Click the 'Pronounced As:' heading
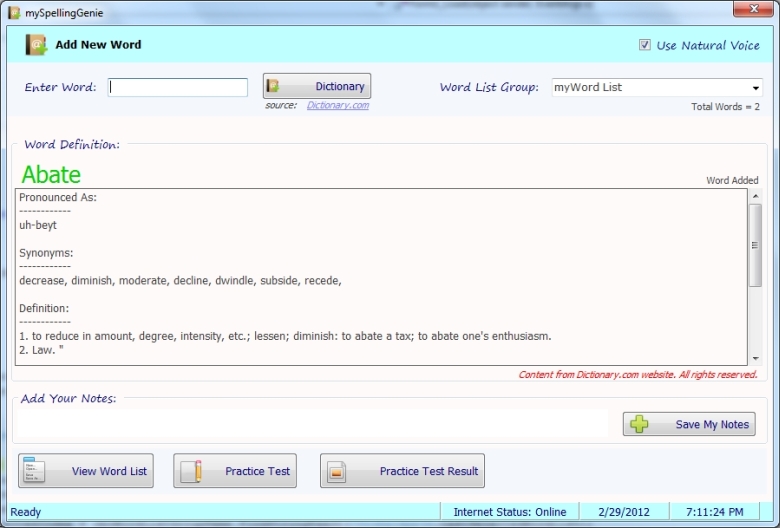This screenshot has height=528, width=780. pyautogui.click(x=58, y=198)
